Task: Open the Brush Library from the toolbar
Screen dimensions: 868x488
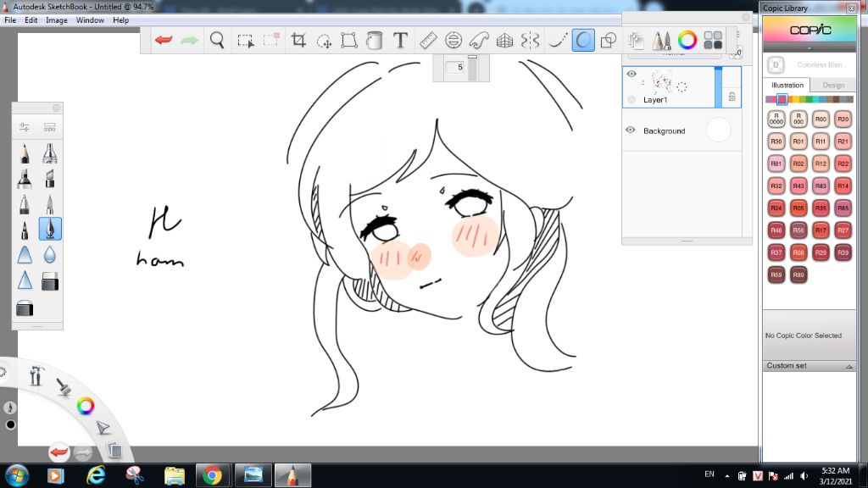Action: coord(661,41)
